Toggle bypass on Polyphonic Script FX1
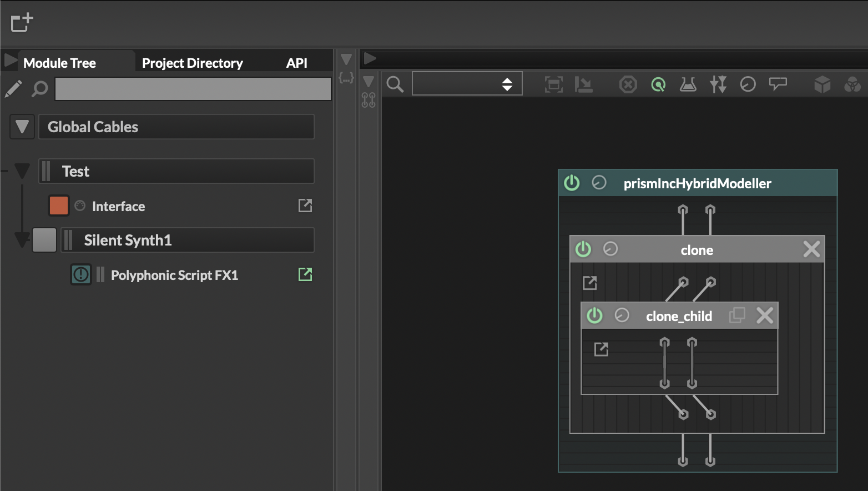 tap(81, 274)
